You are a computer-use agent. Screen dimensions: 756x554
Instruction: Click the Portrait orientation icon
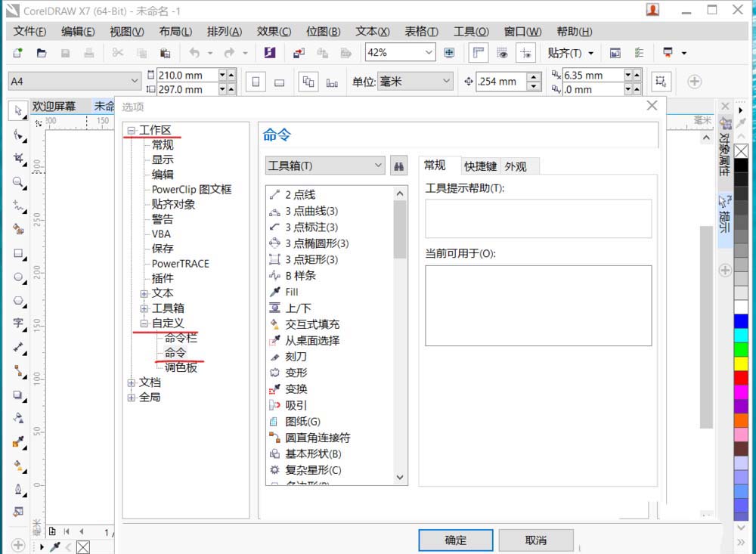point(256,82)
